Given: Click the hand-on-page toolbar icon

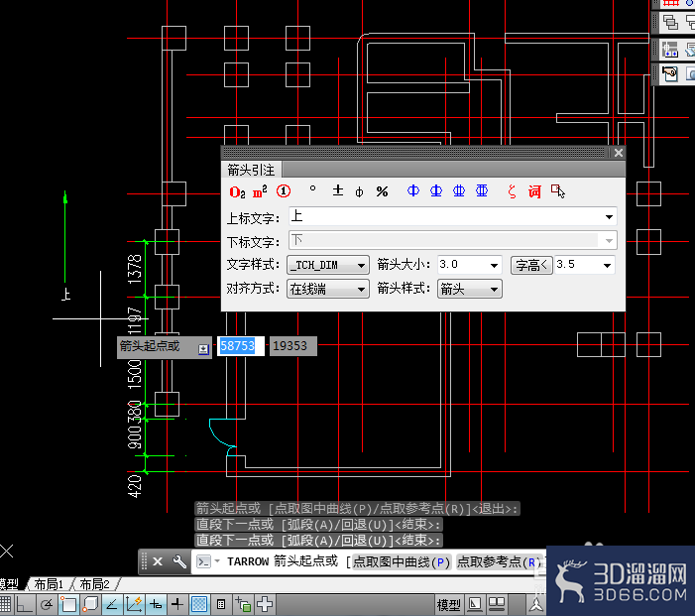Looking at the screenshot, I should (x=670, y=73).
